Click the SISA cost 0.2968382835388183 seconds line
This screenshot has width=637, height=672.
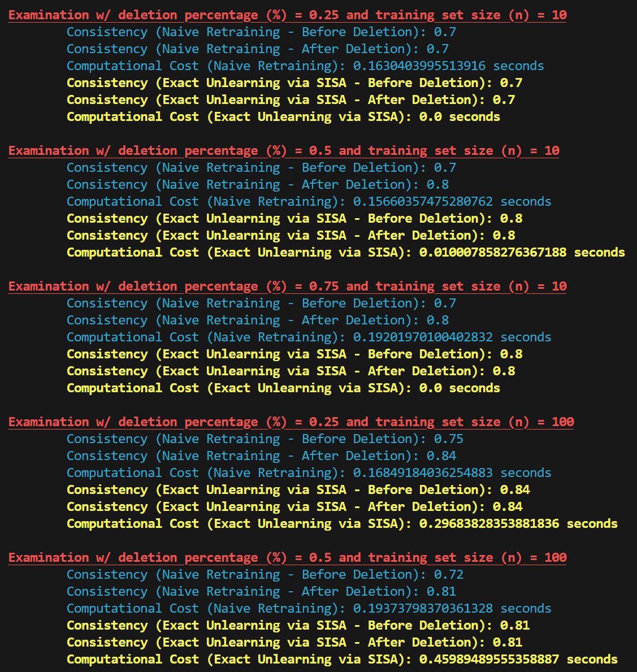[x=342, y=524]
